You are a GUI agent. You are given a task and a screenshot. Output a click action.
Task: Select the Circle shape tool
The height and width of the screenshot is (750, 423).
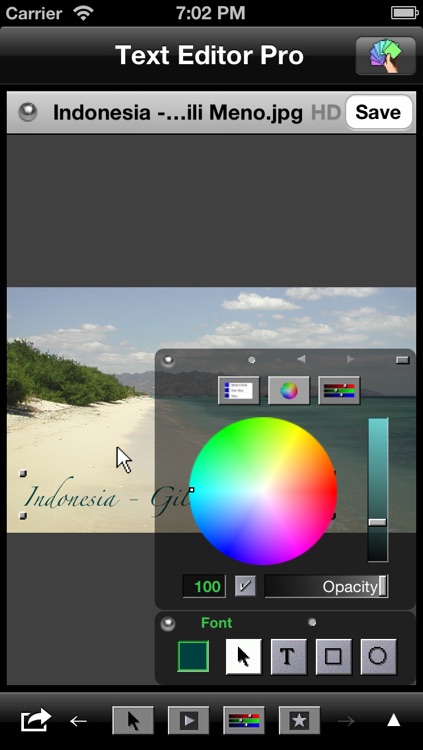pos(378,657)
